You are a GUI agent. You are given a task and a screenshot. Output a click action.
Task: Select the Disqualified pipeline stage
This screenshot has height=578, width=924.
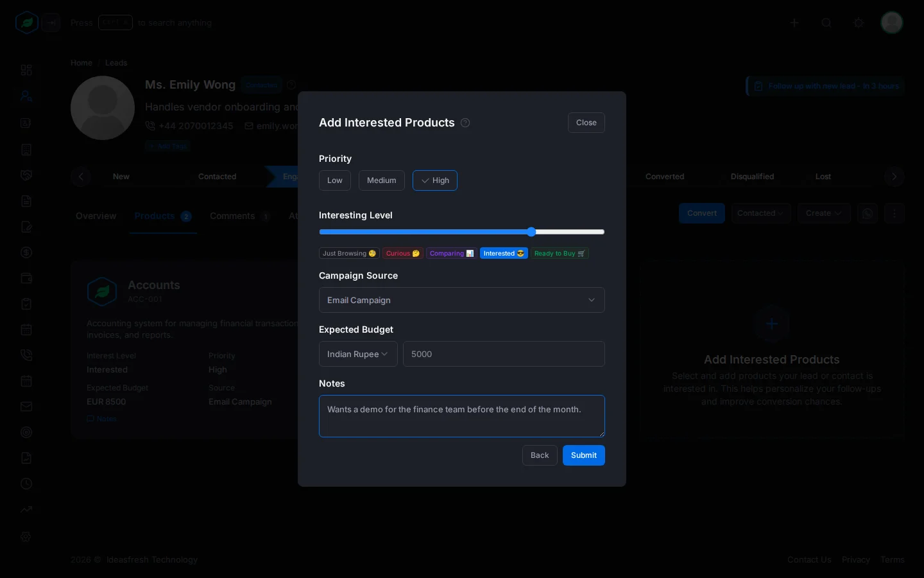click(752, 177)
